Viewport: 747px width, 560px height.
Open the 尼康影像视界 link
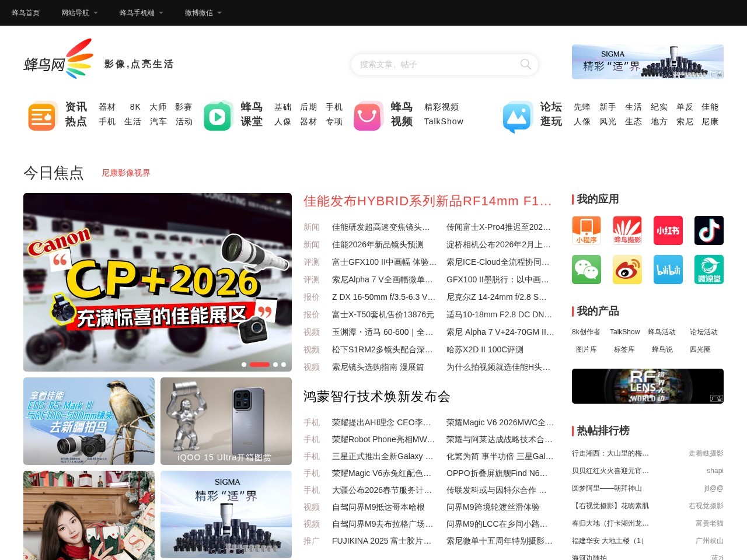point(125,173)
